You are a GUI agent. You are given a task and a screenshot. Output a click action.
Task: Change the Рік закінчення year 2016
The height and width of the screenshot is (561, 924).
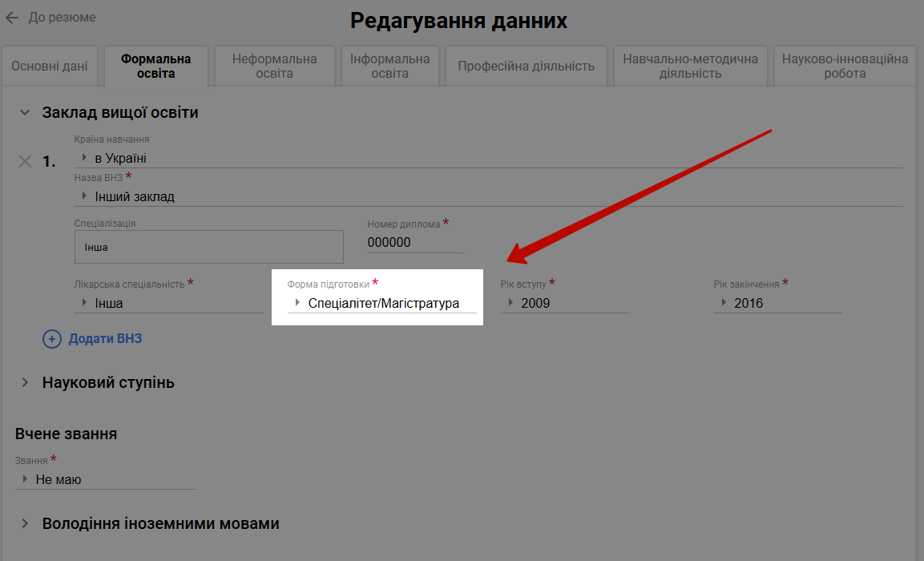pos(777,303)
